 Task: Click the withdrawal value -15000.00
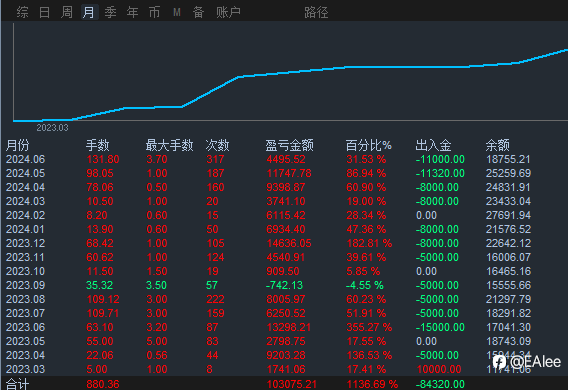tap(440, 327)
